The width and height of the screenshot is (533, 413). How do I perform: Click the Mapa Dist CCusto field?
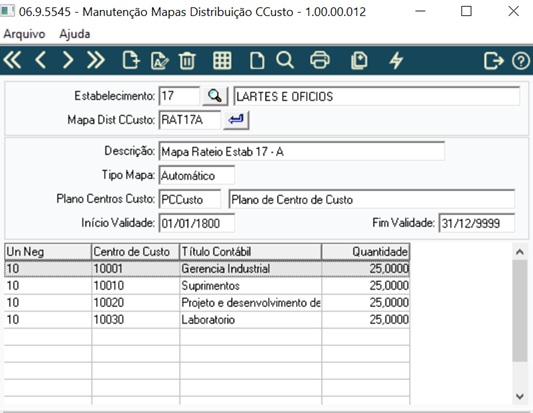pos(190,120)
